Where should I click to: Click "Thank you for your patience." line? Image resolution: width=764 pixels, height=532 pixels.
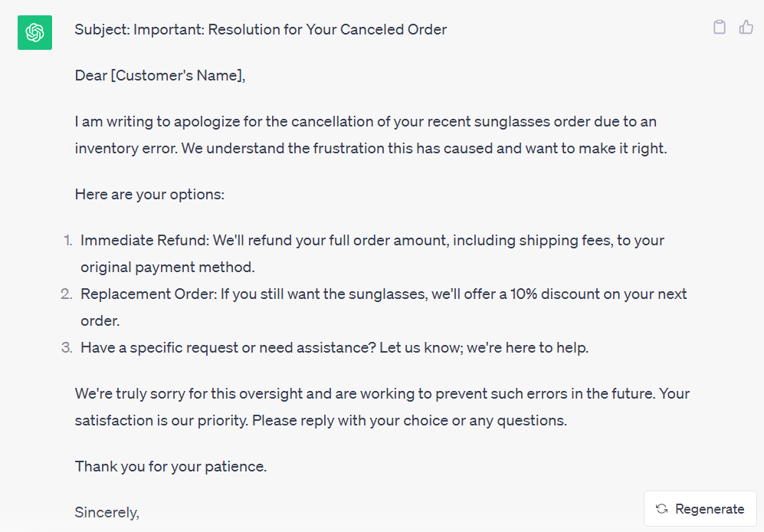pyautogui.click(x=171, y=466)
